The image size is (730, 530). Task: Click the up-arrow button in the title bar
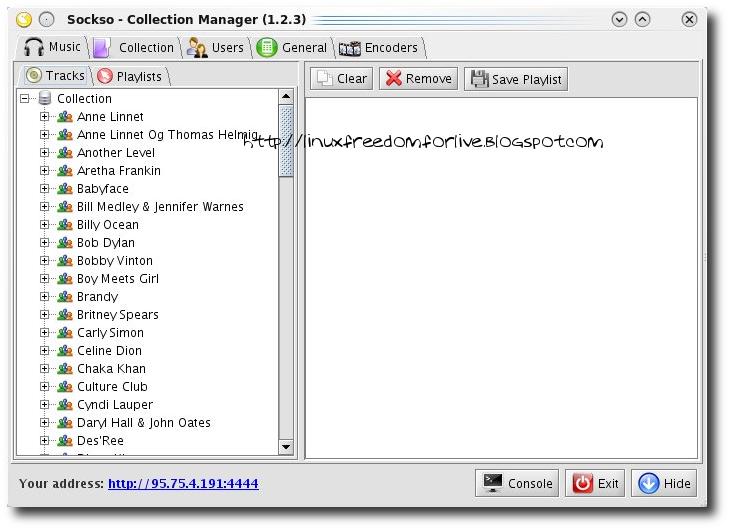[x=642, y=20]
